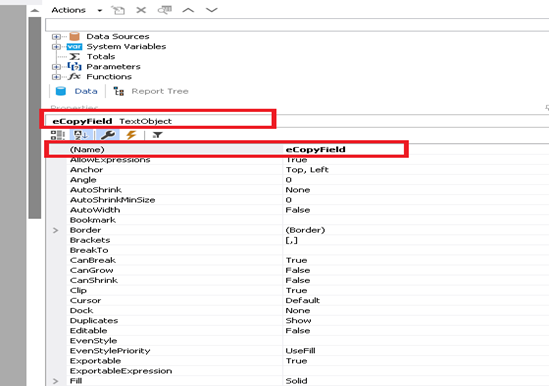554x386 pixels.
Task: Click the Parameters bracket icon
Action: (75, 66)
